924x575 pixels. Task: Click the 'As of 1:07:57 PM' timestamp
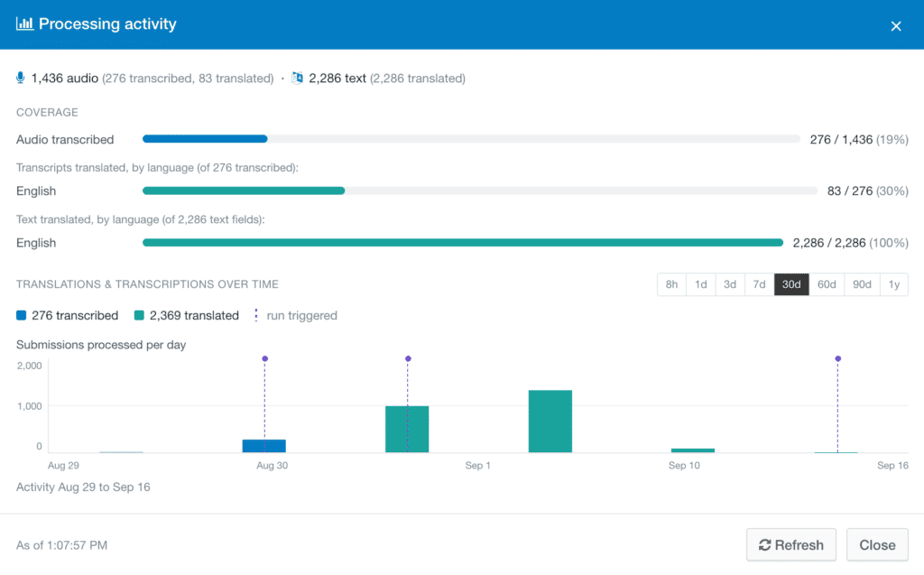62,545
